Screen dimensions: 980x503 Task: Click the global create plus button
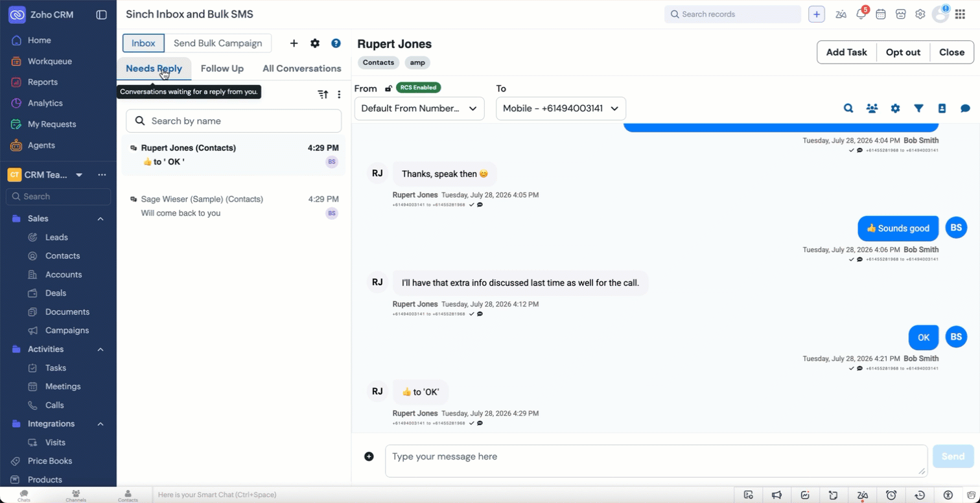point(817,14)
